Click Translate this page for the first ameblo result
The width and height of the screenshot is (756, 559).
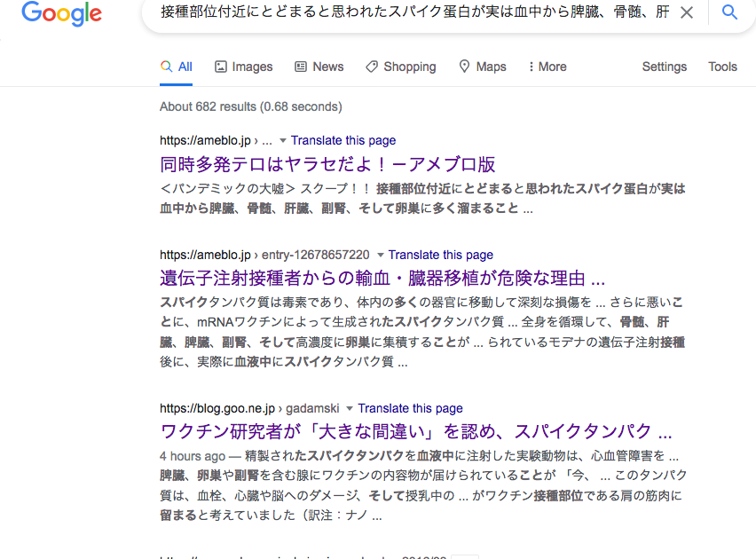click(x=343, y=140)
